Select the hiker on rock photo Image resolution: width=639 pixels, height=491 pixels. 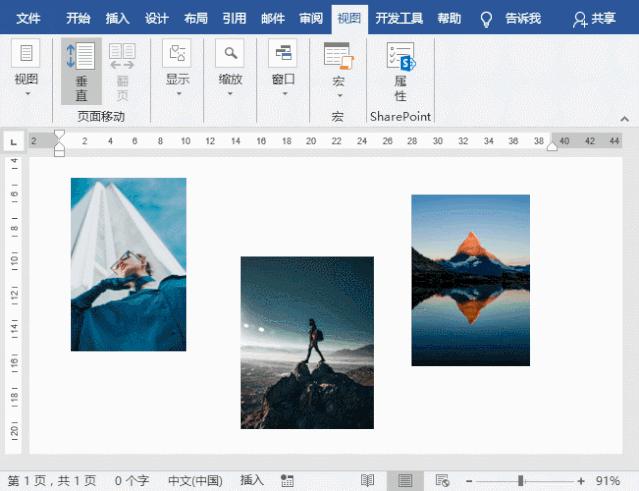point(307,343)
